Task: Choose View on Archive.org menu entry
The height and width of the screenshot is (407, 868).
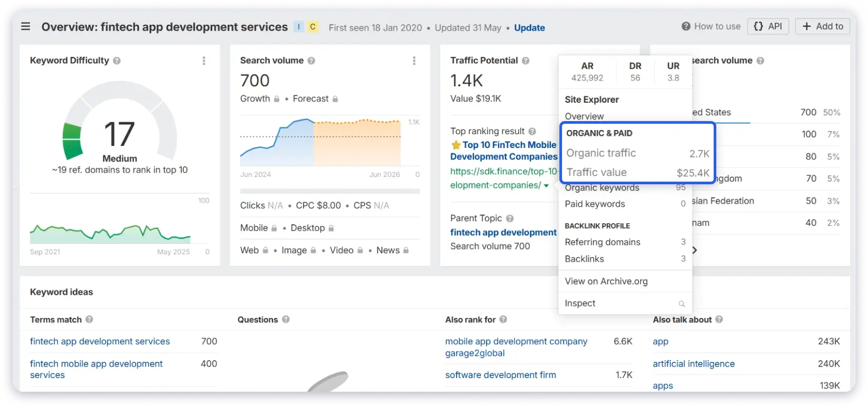Action: pyautogui.click(x=606, y=281)
